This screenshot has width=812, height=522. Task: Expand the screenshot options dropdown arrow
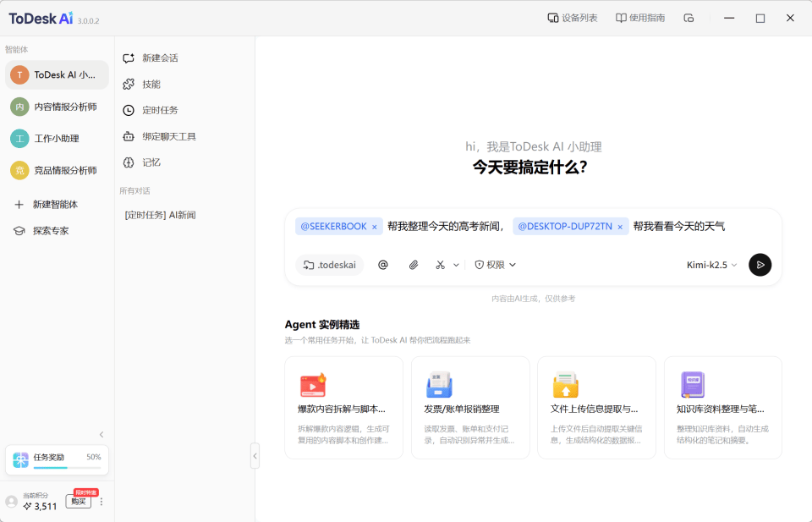(456, 265)
